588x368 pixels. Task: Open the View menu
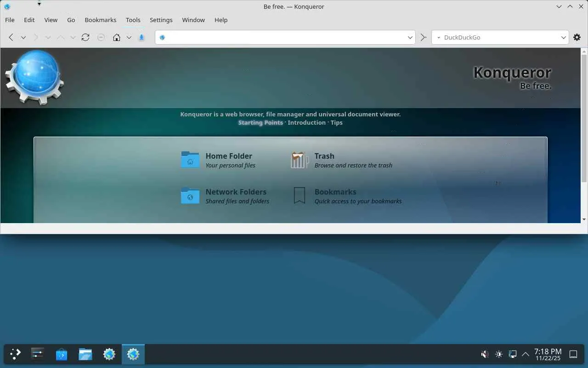[x=51, y=20]
